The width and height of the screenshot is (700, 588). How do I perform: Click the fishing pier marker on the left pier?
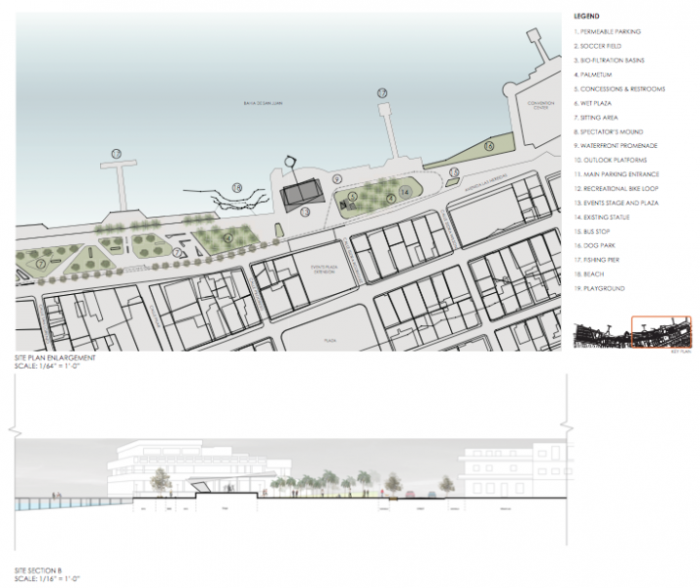[117, 154]
